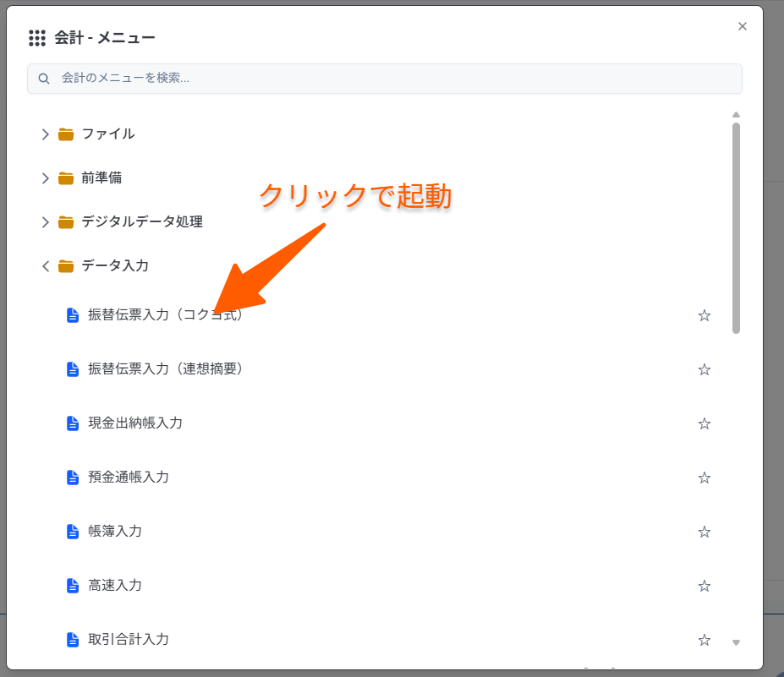Star 振替伝票入力（コクヨ式） as favorite

pyautogui.click(x=705, y=314)
